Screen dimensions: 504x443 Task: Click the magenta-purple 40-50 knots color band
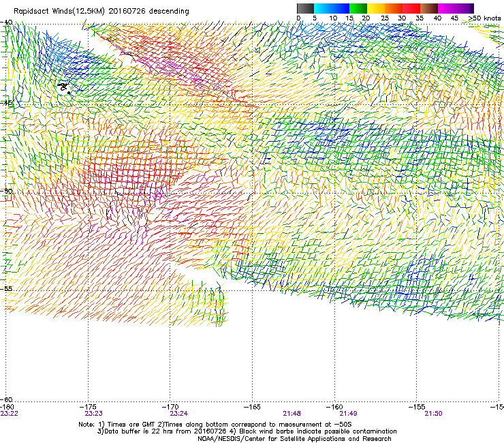click(456, 8)
